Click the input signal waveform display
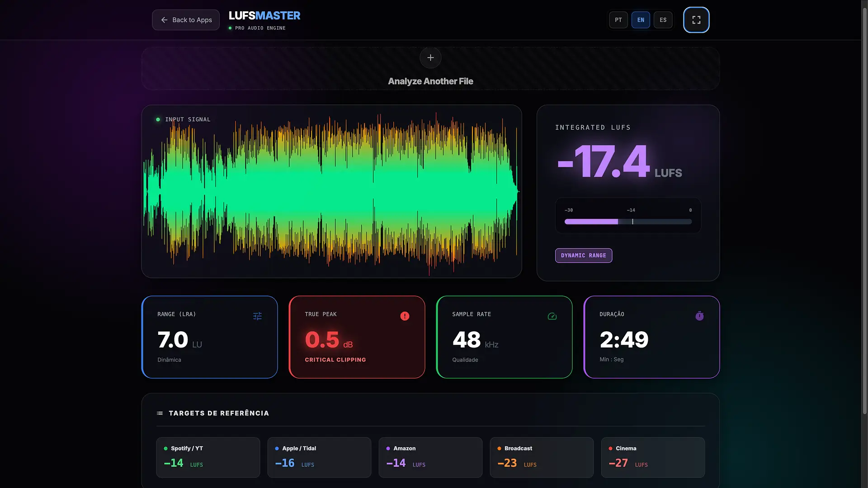 (331, 192)
